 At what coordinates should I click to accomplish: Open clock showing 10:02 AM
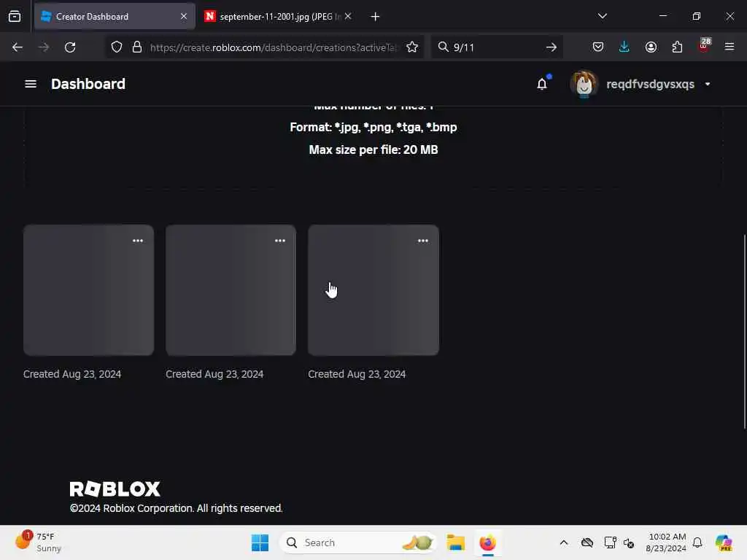coord(666,542)
